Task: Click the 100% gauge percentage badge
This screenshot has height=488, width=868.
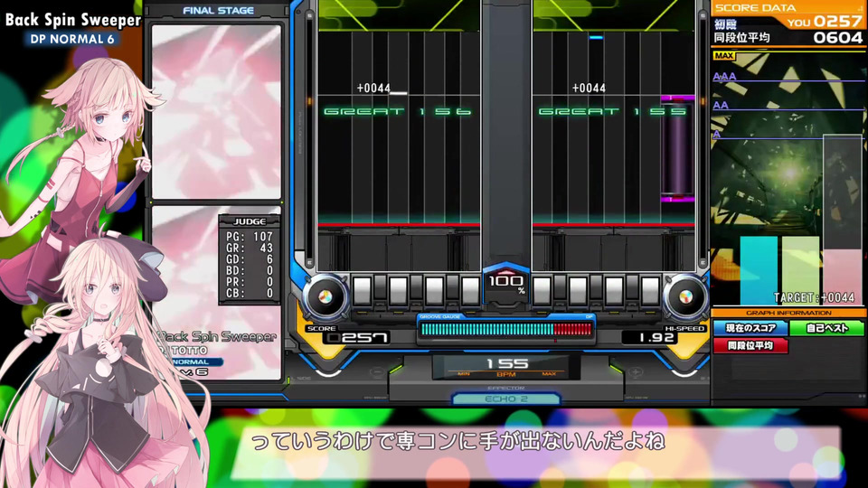Action: [506, 282]
